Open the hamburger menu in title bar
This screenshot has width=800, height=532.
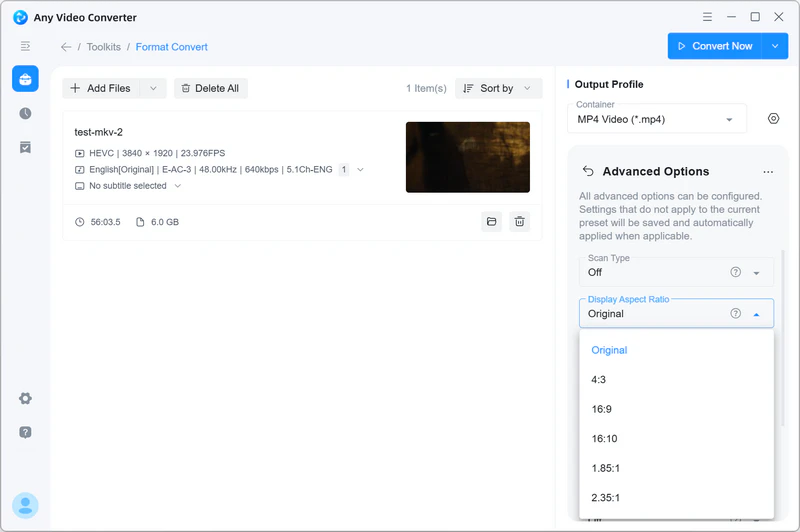tap(707, 17)
